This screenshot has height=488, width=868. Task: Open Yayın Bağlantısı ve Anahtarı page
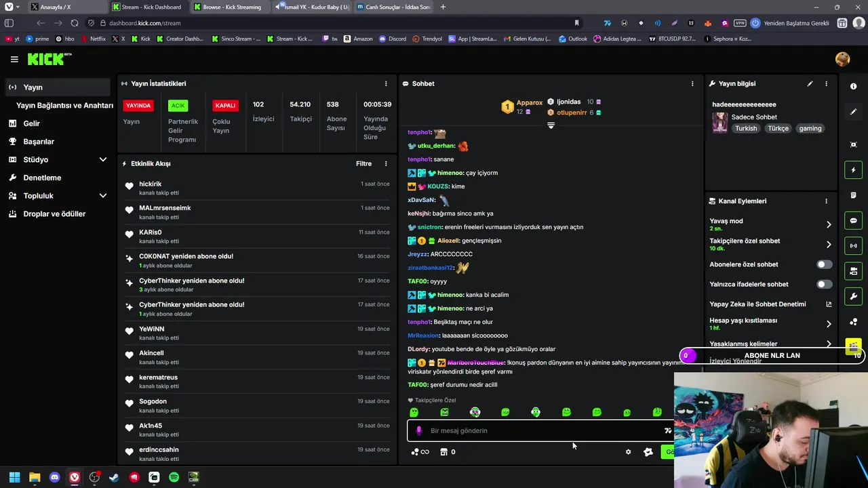[64, 105]
